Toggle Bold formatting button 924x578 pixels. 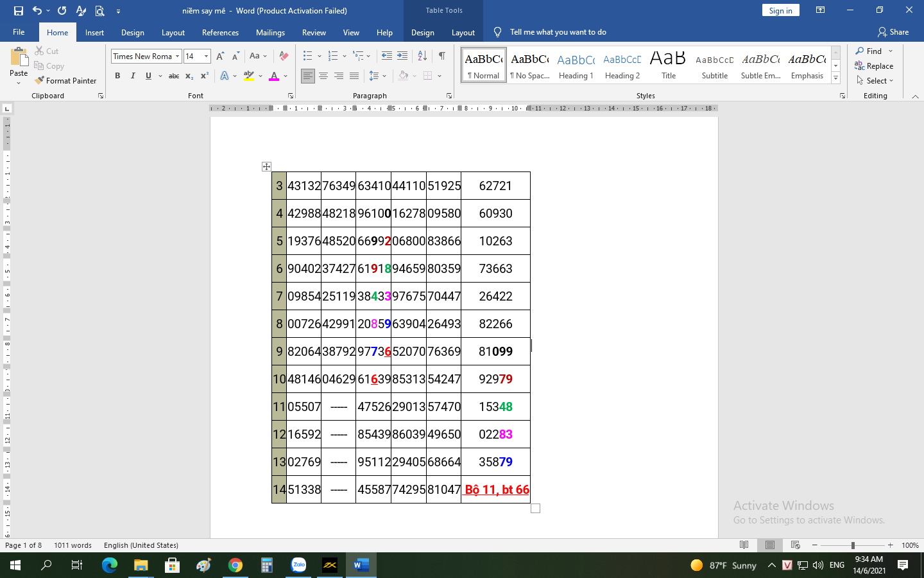tap(117, 76)
